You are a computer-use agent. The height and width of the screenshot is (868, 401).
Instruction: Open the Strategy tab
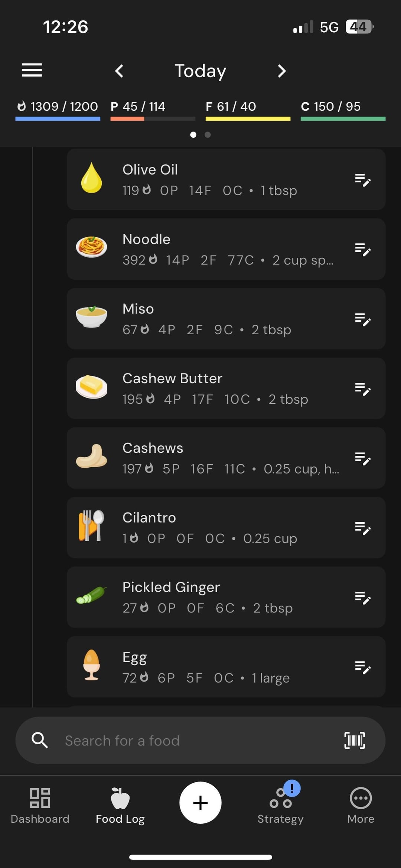[x=281, y=804]
